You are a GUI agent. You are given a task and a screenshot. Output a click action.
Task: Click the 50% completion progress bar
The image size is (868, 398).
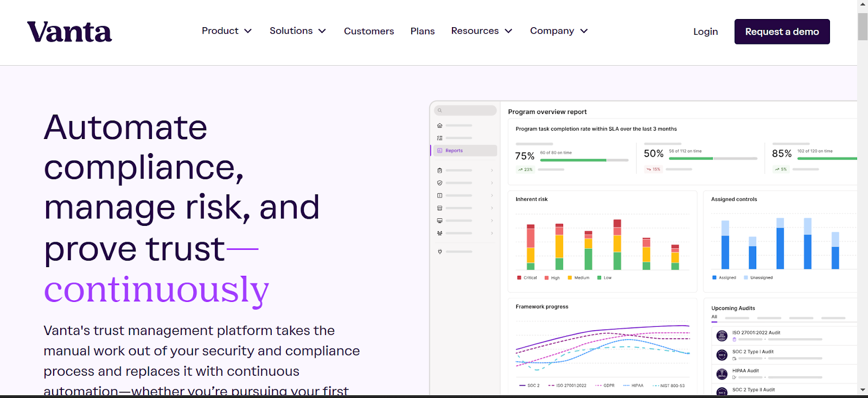(x=713, y=159)
